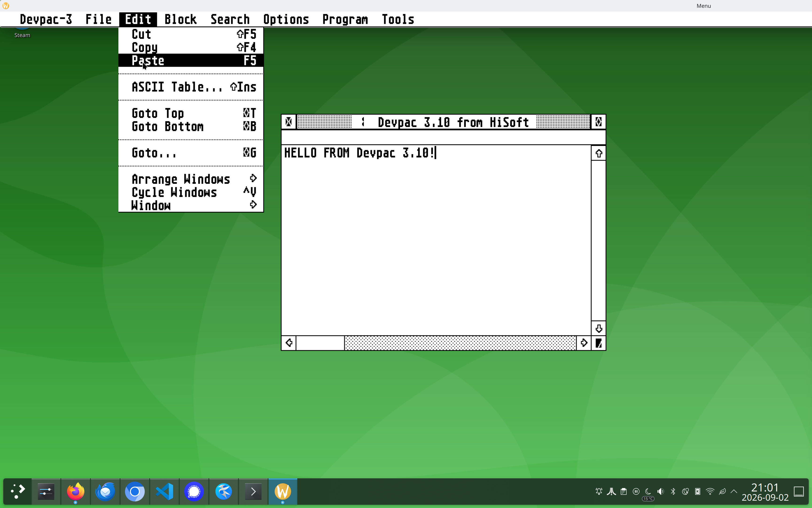This screenshot has width=812, height=508.
Task: Launch the terminal from the taskbar
Action: [x=253, y=492]
